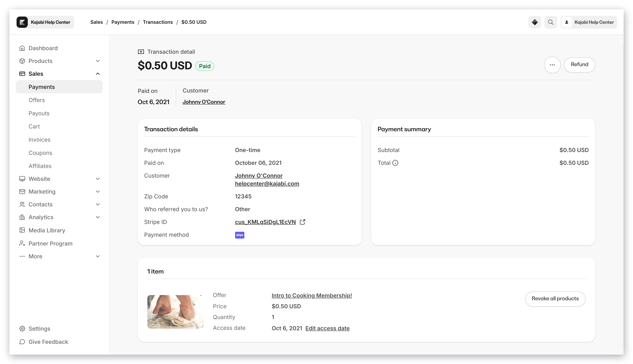Image resolution: width=633 pixels, height=364 pixels.
Task: Open Affiliates in the Sales submenu
Action: pyautogui.click(x=40, y=166)
